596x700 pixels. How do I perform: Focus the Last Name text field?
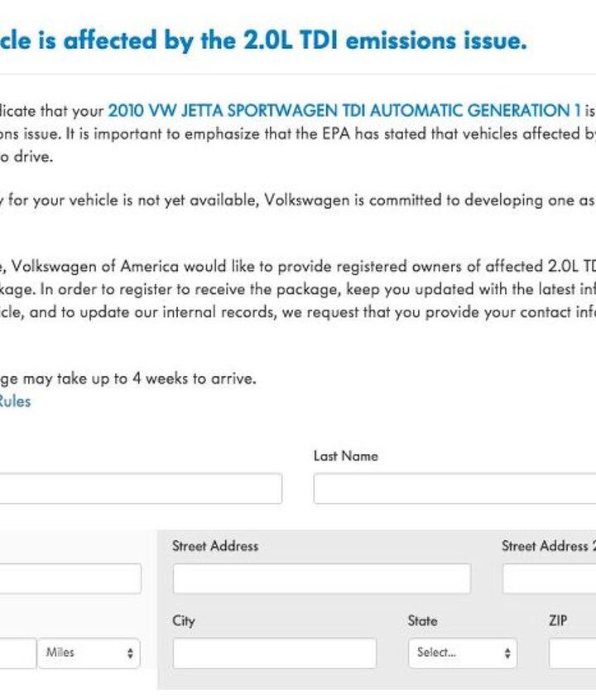click(454, 489)
